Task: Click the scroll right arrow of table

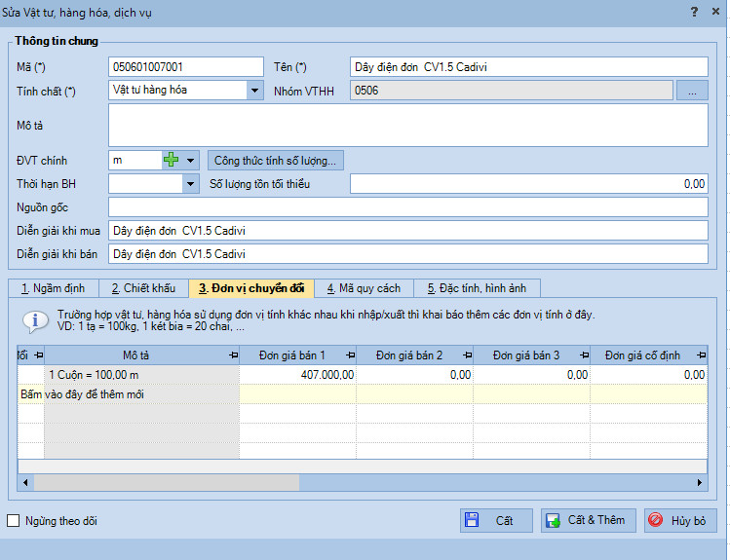Action: pos(699,482)
